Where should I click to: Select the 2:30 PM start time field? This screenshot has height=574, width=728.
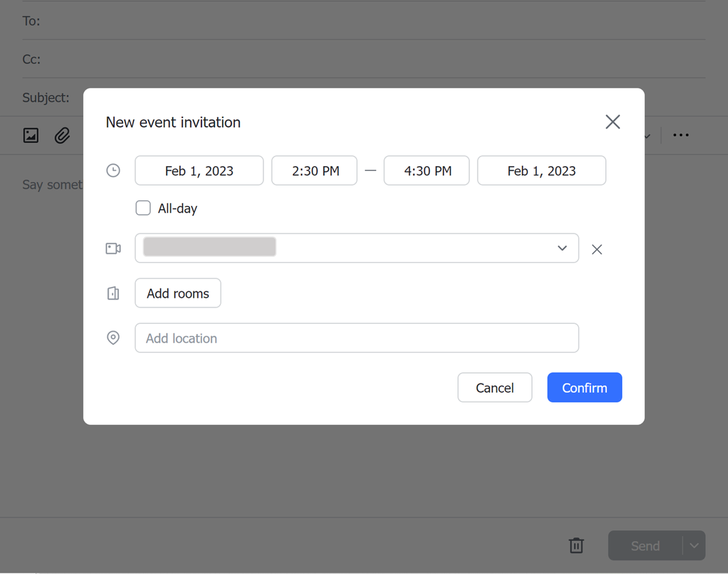314,170
